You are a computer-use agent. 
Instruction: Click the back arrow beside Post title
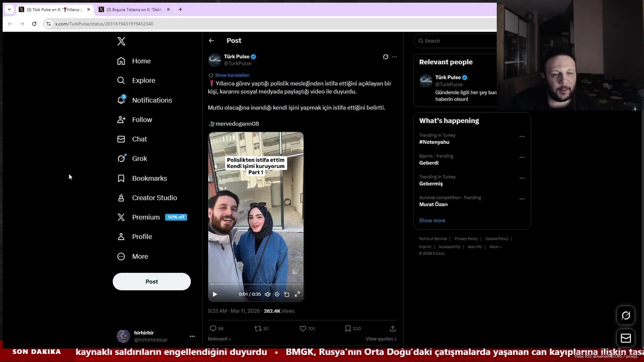[211, 41]
